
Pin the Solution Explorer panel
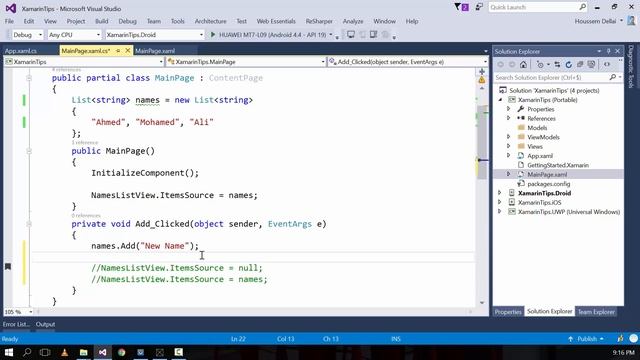[x=608, y=51]
